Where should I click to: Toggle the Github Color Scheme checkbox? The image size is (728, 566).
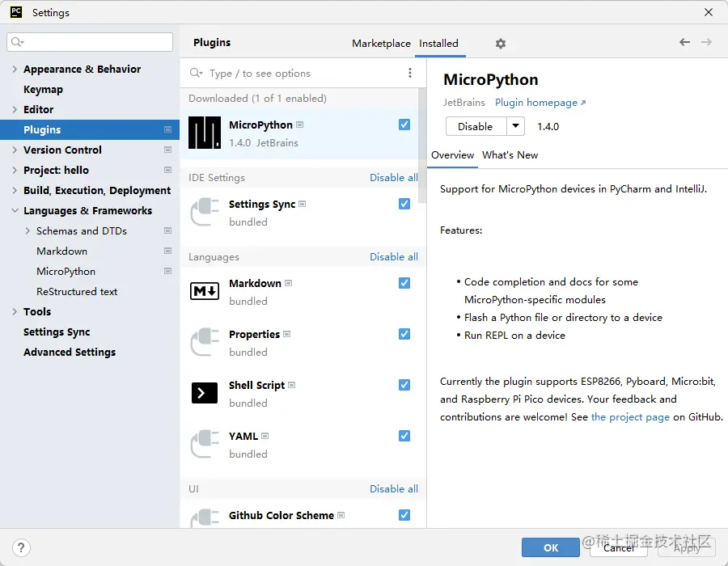coord(404,514)
